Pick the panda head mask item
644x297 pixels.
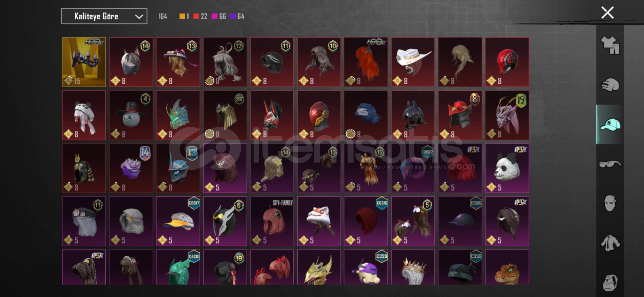507,168
